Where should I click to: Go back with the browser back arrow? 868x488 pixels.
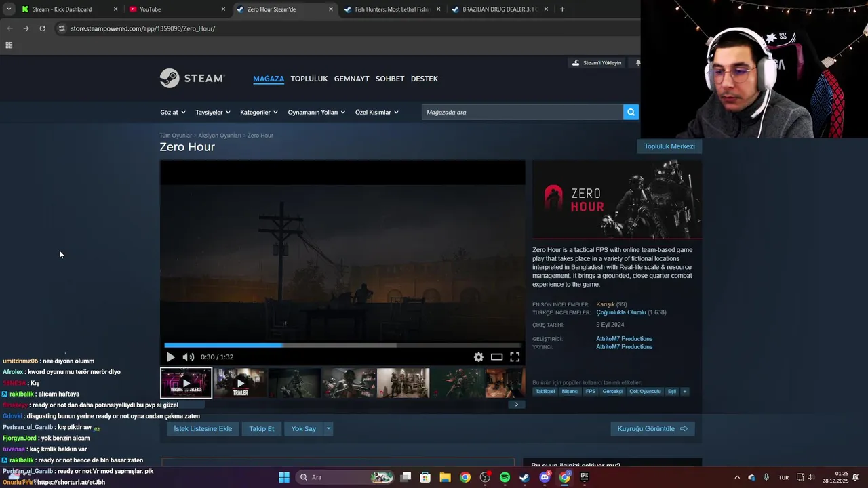tap(9, 28)
